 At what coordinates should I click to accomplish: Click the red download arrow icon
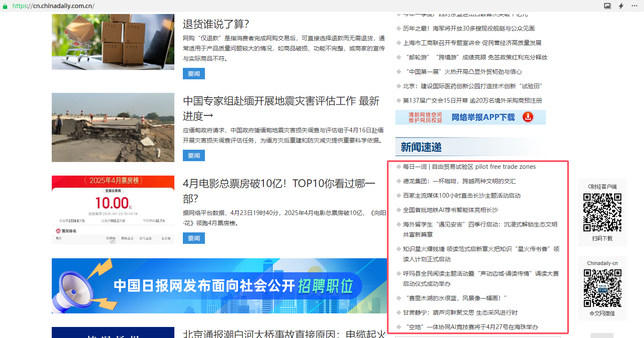(x=528, y=117)
